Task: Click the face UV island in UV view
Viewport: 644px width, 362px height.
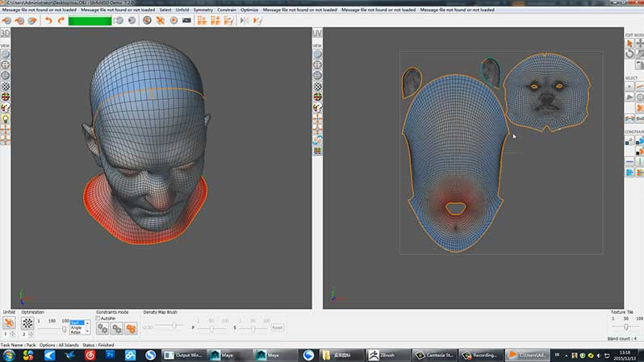Action: (x=547, y=92)
